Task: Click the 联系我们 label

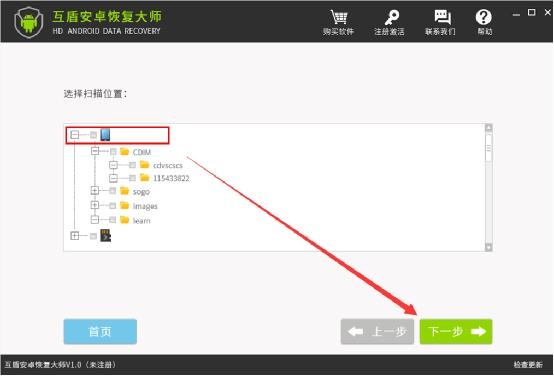Action: [440, 31]
